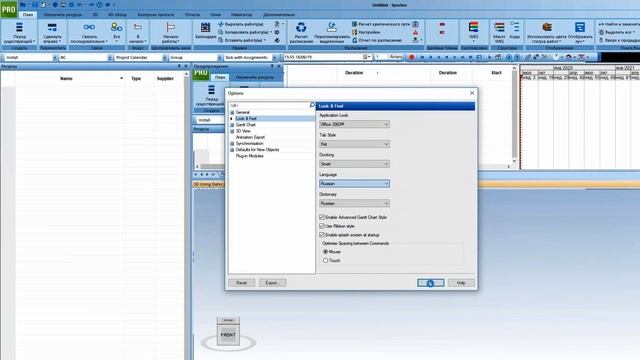Switch to the Контроль проекта ribbon tab
640x360 pixels.
pyautogui.click(x=156, y=15)
